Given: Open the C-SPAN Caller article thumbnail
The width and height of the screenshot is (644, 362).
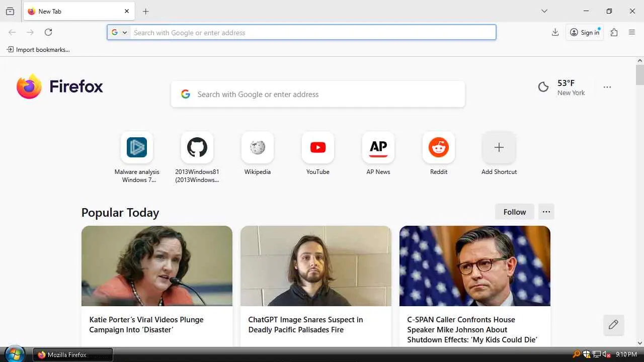Looking at the screenshot, I should 475,265.
